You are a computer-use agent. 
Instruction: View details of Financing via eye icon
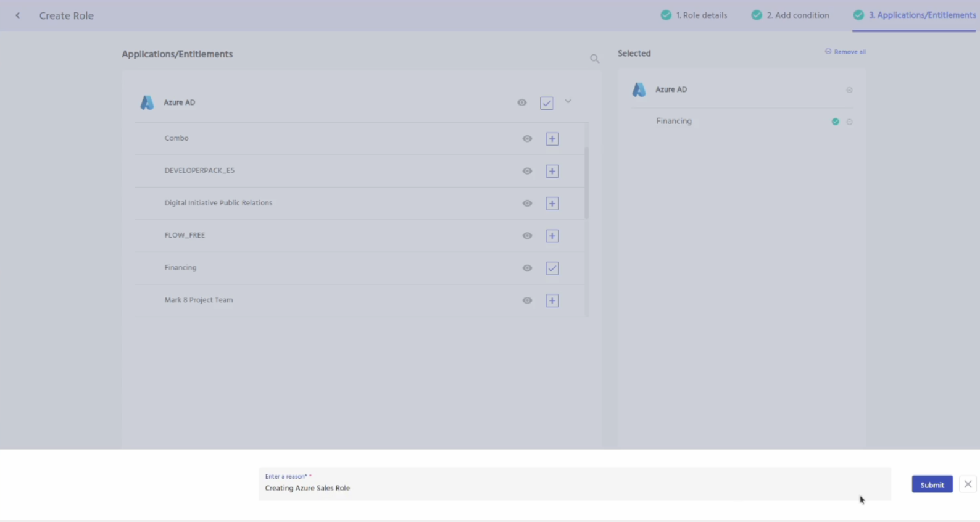[527, 268]
